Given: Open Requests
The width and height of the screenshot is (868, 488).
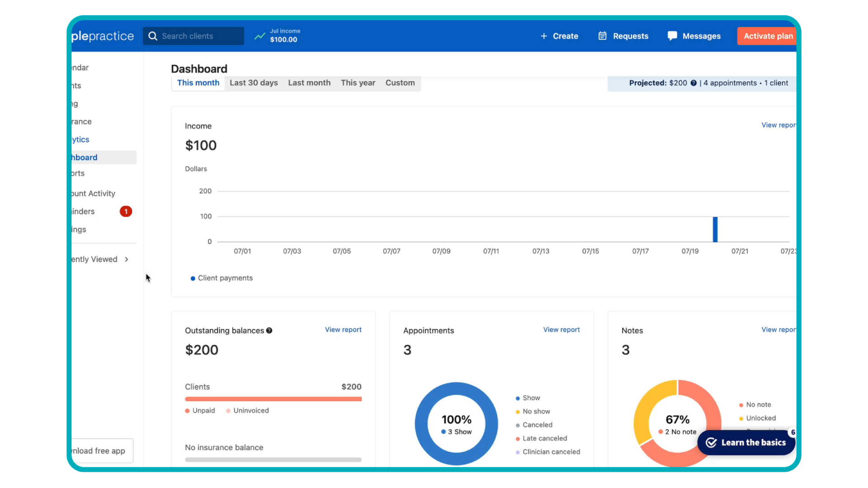Looking at the screenshot, I should pos(623,36).
